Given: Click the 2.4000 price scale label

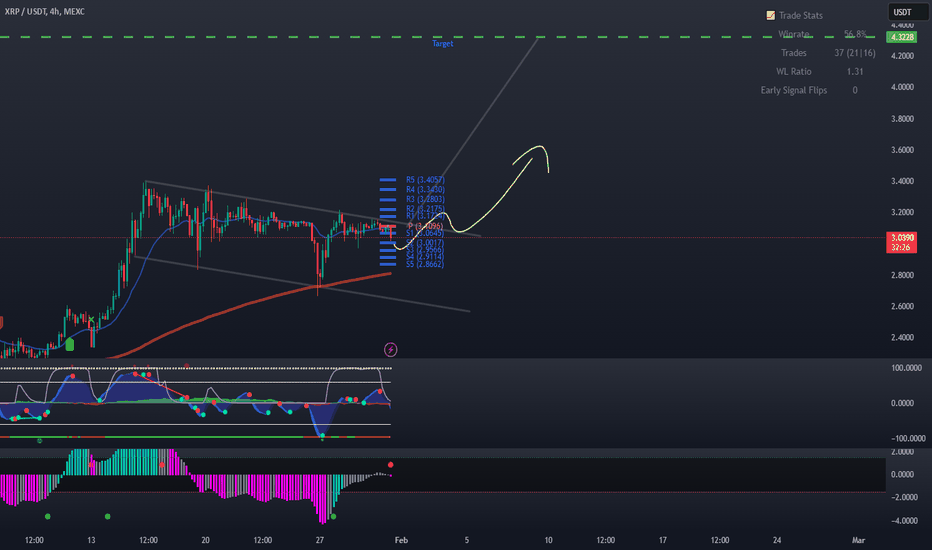Looking at the screenshot, I should pos(902,337).
